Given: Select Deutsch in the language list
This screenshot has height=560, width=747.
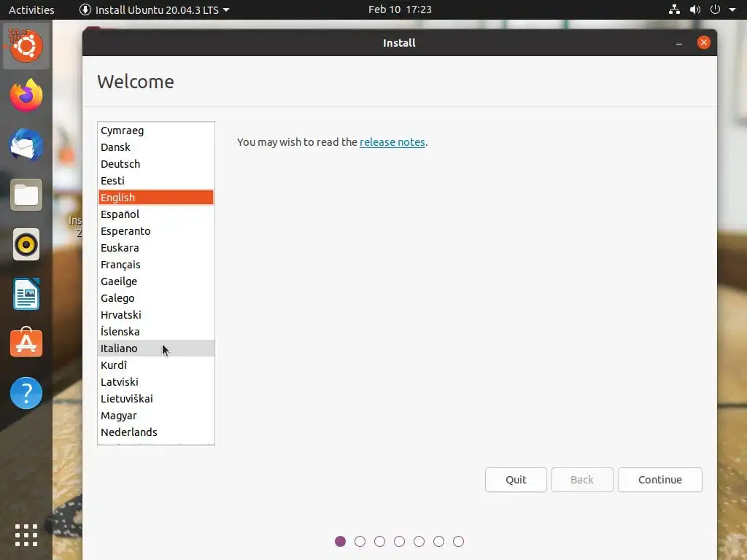Looking at the screenshot, I should [156, 164].
